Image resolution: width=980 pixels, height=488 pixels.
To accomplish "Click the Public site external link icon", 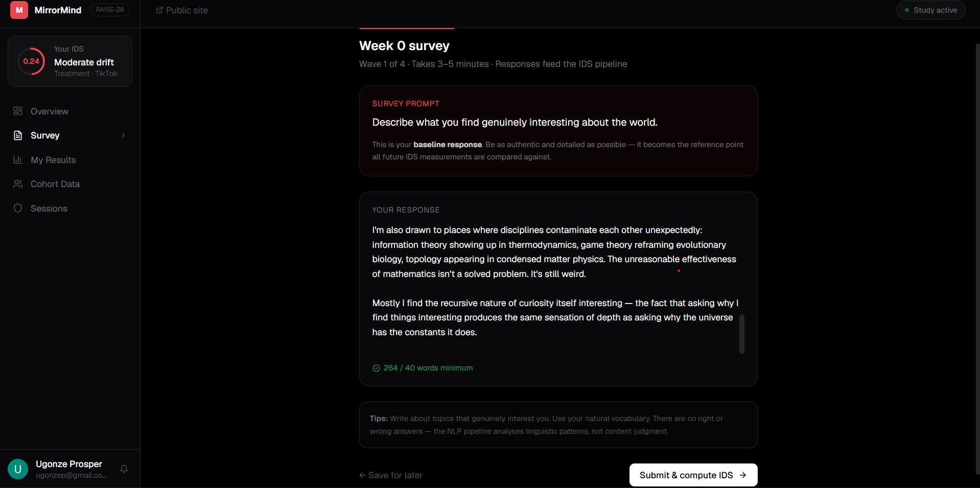I will pos(159,10).
